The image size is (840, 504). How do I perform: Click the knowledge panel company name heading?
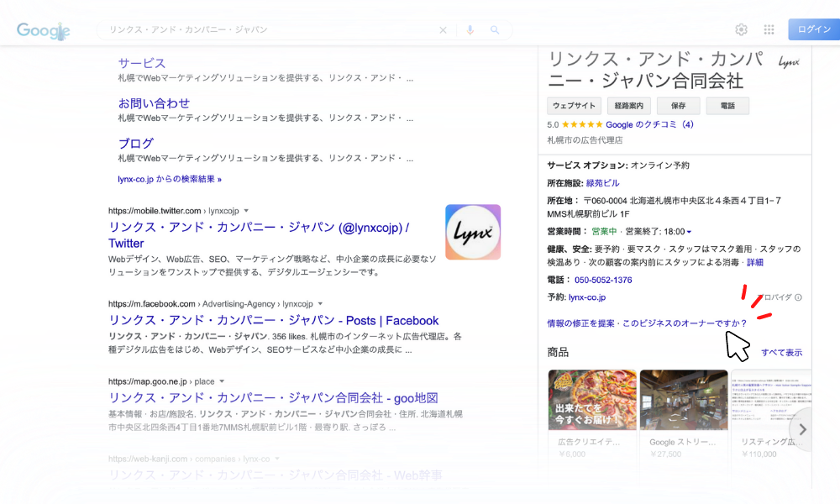pos(656,70)
